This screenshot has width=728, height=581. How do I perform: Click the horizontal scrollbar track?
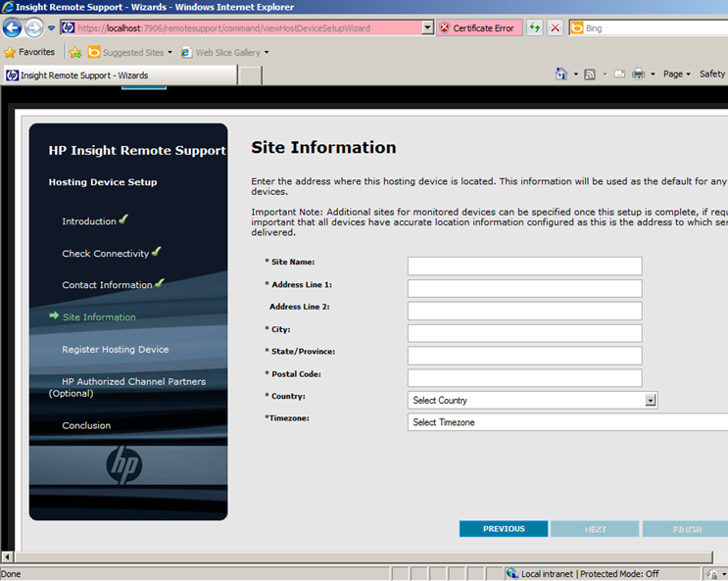pos(364,557)
